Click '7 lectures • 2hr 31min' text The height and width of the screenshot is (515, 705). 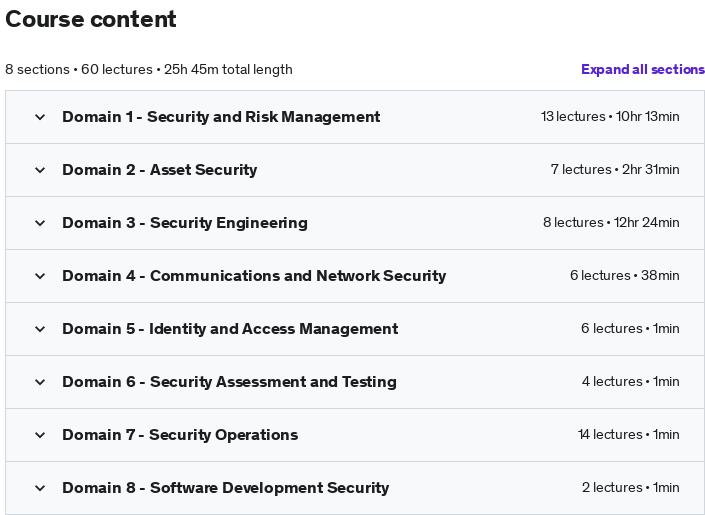[615, 170]
